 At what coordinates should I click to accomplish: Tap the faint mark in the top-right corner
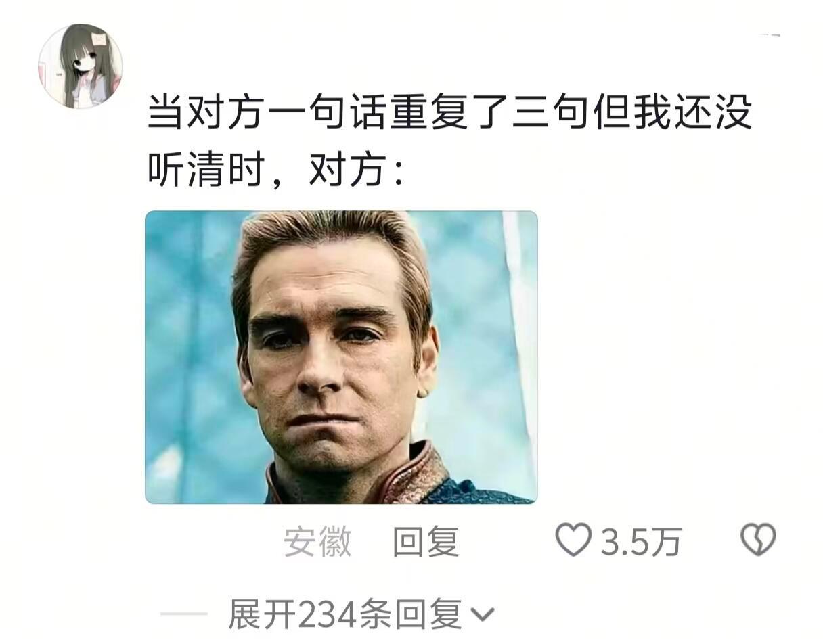(769, 34)
